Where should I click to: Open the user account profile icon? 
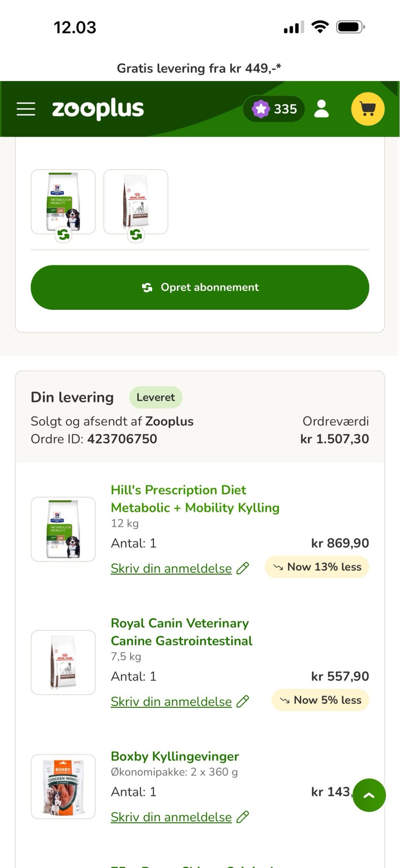(x=321, y=109)
